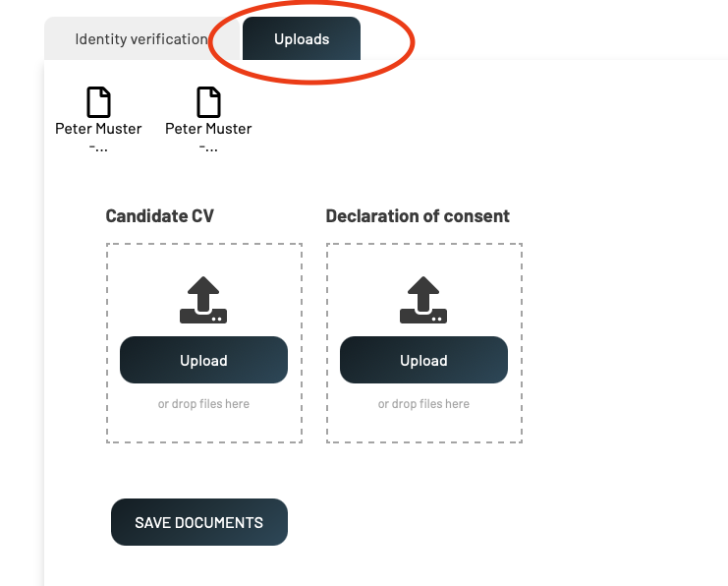The height and width of the screenshot is (586, 728).
Task: Click the truncated ellipsis under the second uploaded file
Action: pyautogui.click(x=208, y=147)
